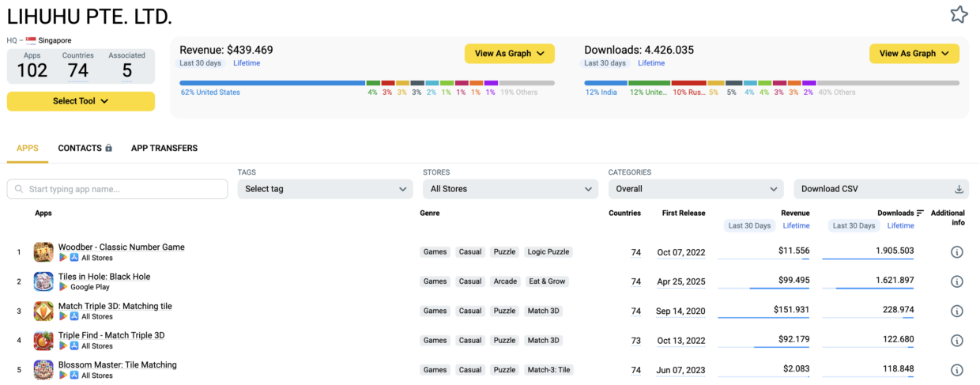This screenshot has height=385, width=980.
Task: Toggle Revenue summary to Lifetime
Action: tap(246, 63)
